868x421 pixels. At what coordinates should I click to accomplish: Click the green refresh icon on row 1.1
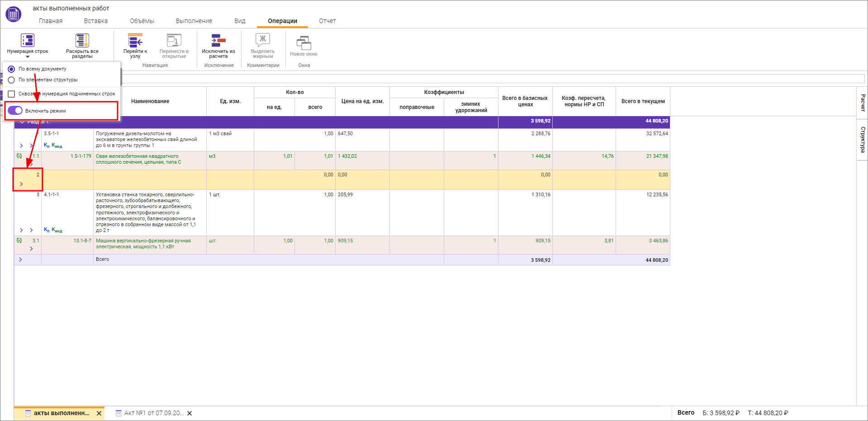19,156
